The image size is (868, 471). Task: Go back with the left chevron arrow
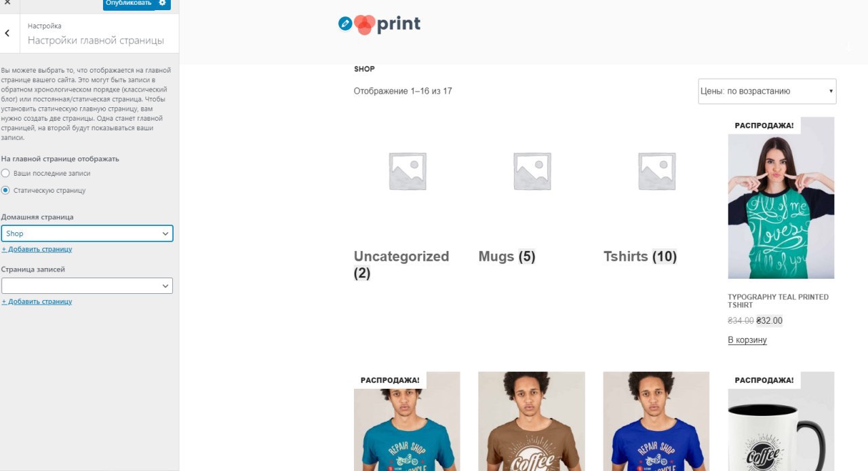pos(7,33)
